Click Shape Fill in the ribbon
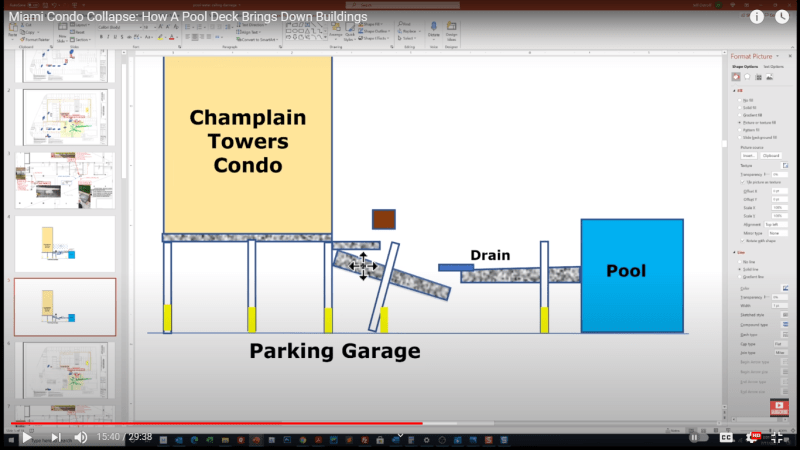Image resolution: width=800 pixels, height=450 pixels. [x=373, y=24]
